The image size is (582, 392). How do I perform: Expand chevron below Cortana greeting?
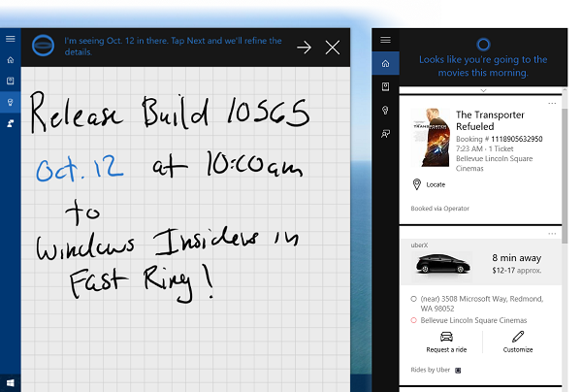(483, 90)
